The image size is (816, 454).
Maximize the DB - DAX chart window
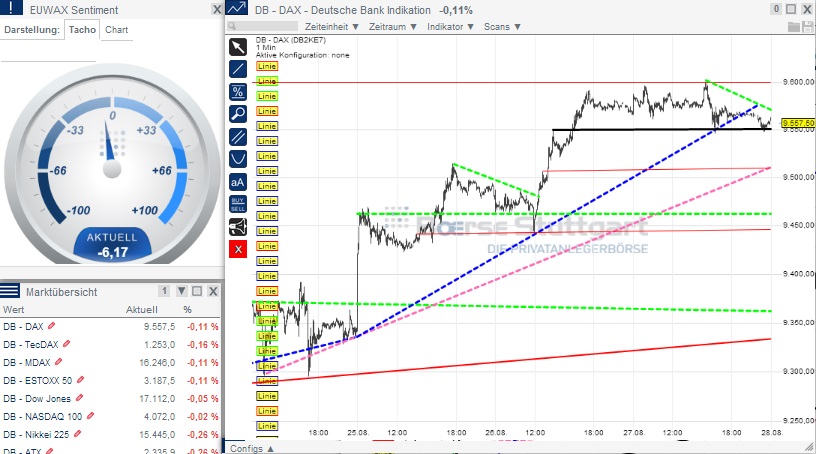pos(791,9)
